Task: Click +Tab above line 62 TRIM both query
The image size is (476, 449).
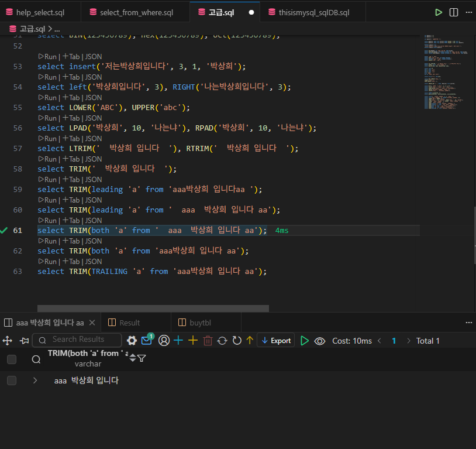Action: pos(71,241)
